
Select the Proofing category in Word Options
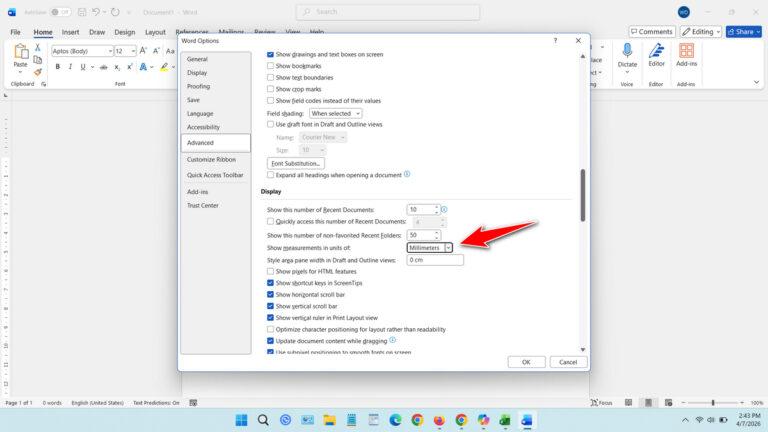(199, 86)
